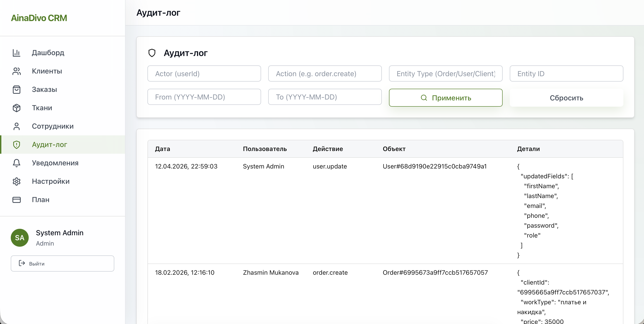This screenshot has height=324, width=644.
Task: Click the Сотрудники person icon
Action: pos(17,126)
